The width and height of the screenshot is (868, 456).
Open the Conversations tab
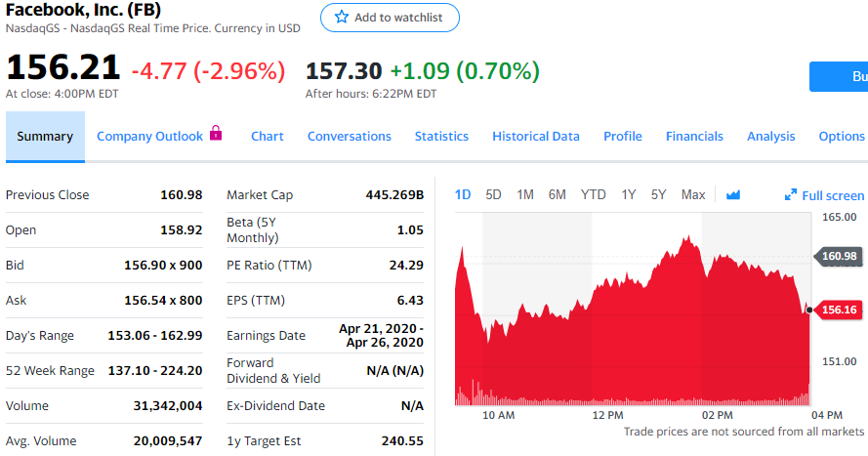(350, 137)
